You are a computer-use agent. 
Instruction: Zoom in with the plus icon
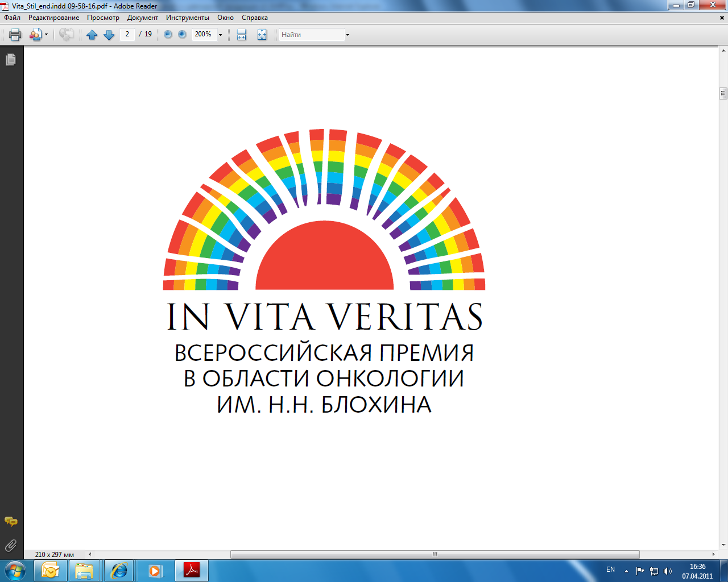(x=182, y=34)
